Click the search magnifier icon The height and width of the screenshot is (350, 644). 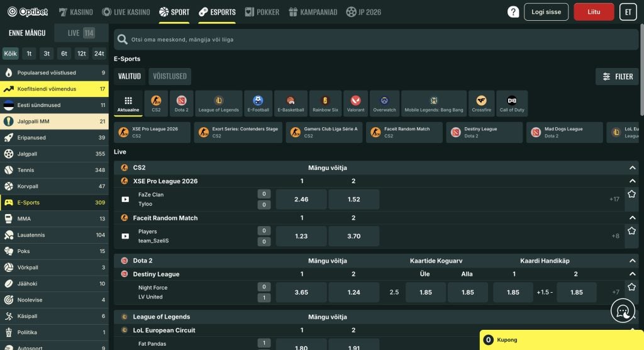click(x=122, y=40)
